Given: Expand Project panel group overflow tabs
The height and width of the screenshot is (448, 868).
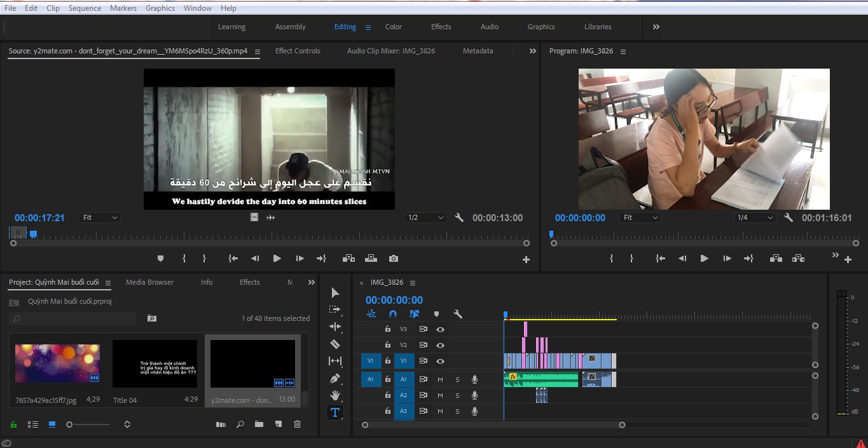Looking at the screenshot, I should (x=312, y=282).
